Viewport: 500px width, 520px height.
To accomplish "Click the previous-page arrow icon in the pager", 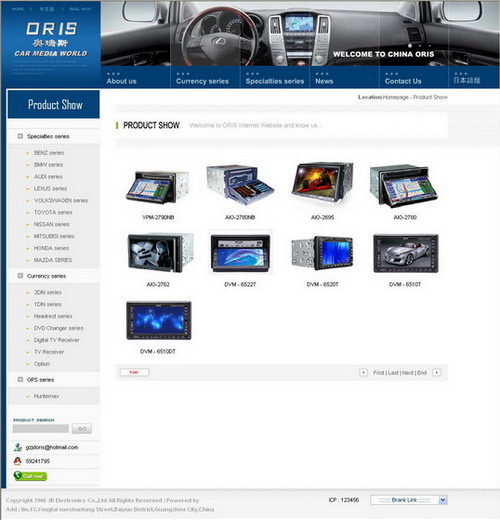I will [363, 372].
